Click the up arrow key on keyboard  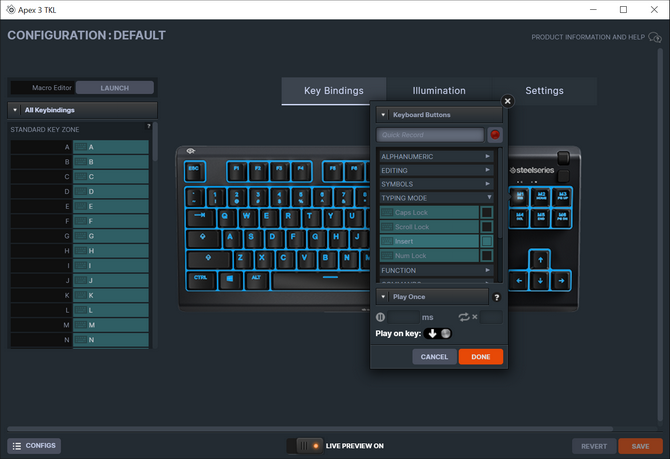tap(541, 260)
